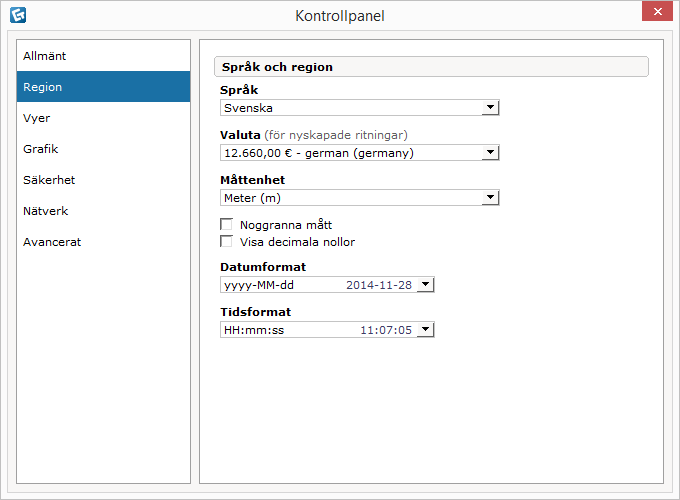This screenshot has width=680, height=500.
Task: Open the Valuta currency dropdown arrow
Action: click(490, 153)
